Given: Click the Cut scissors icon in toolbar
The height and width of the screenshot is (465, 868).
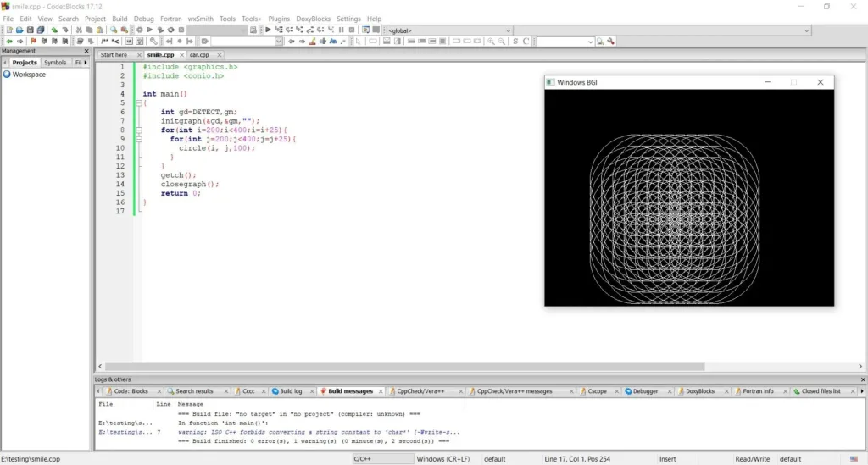Looking at the screenshot, I should [79, 30].
